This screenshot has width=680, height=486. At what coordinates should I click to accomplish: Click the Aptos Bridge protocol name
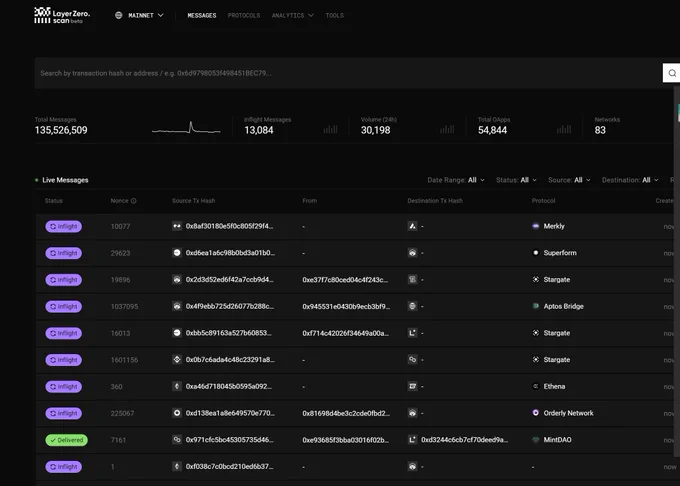[x=563, y=306]
